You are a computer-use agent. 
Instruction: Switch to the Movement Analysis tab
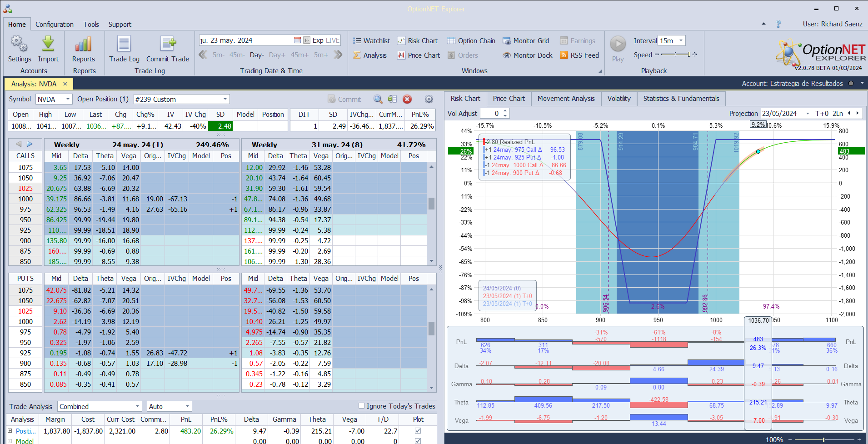pyautogui.click(x=566, y=99)
